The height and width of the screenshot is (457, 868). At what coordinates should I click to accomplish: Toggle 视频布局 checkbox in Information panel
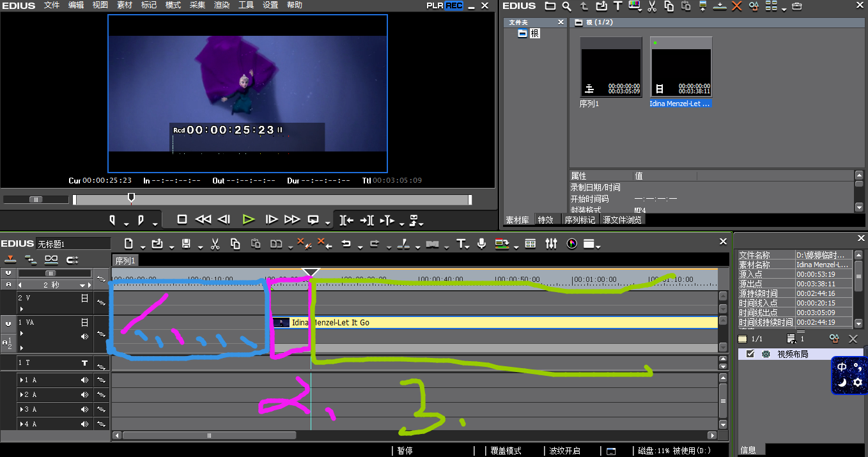750,353
